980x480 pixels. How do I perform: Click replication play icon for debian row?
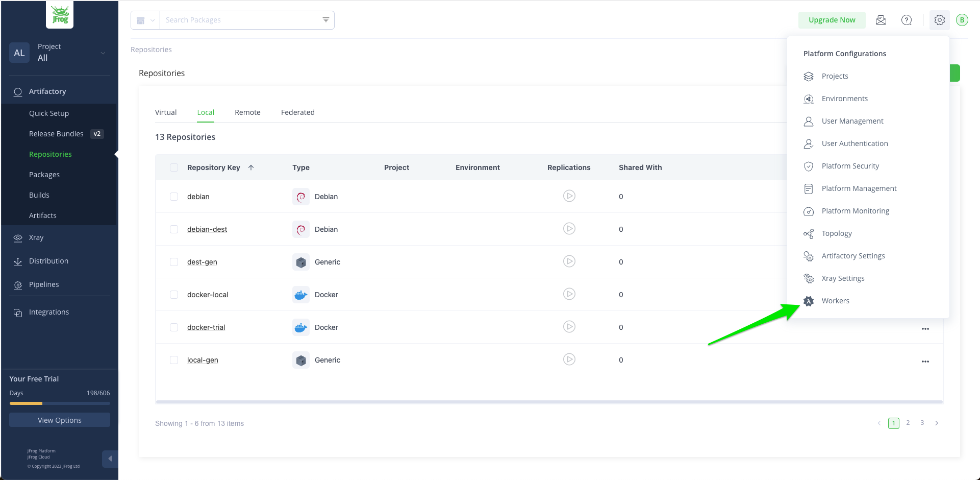click(569, 196)
